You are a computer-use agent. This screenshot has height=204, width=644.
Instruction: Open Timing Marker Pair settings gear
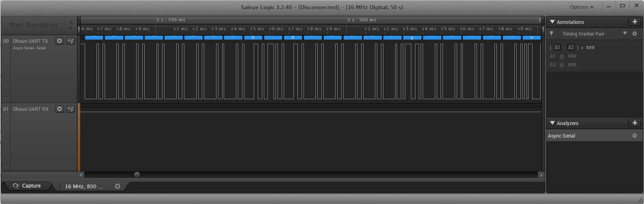click(635, 34)
